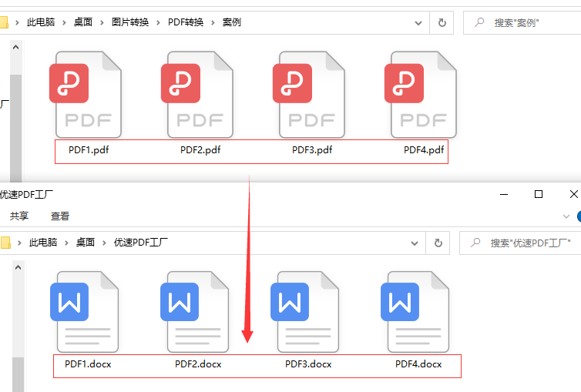Click the search magnifier icon in 优速PDF工厂 window
The width and height of the screenshot is (581, 392).
coord(475,243)
